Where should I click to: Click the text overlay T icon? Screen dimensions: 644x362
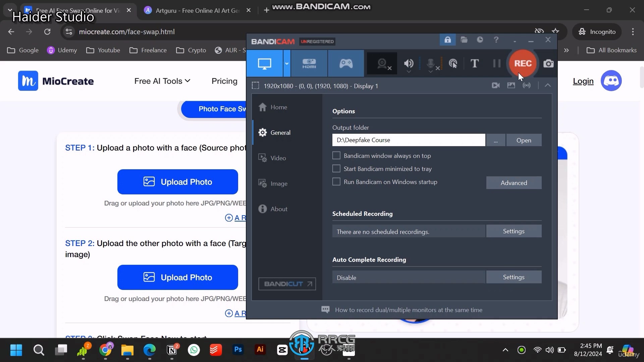click(x=474, y=63)
